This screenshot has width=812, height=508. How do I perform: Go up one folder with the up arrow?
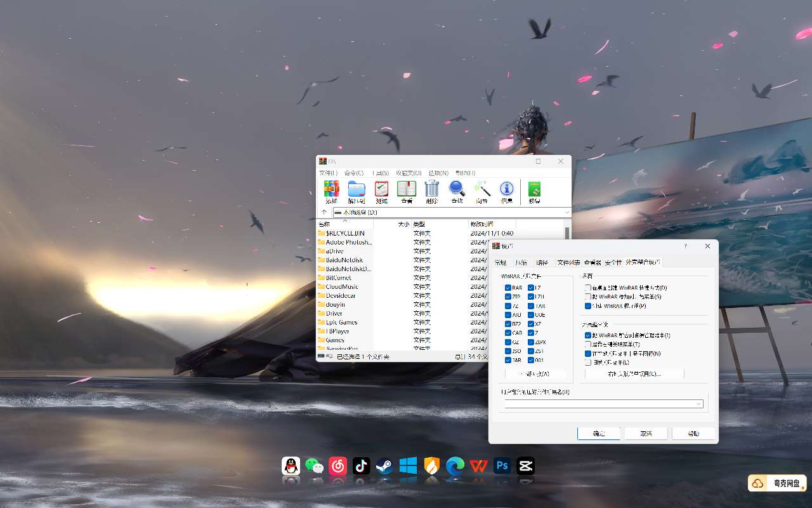[x=324, y=212]
